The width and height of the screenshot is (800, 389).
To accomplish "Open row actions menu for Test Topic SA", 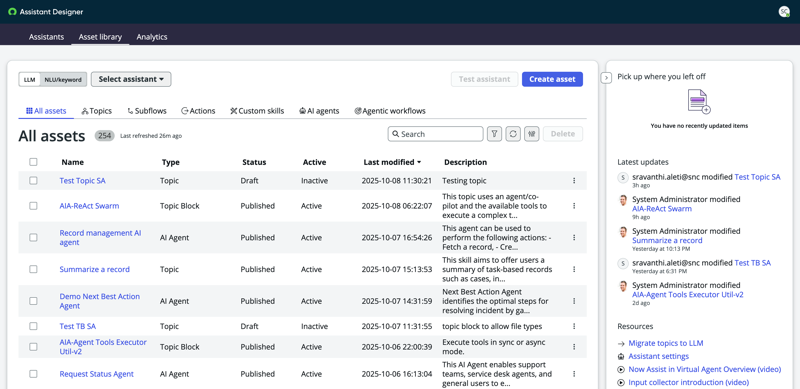I will point(574,181).
